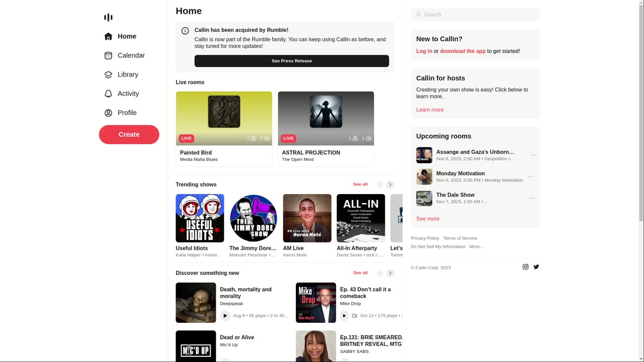Open All-In Afterparty show cover

click(361, 218)
